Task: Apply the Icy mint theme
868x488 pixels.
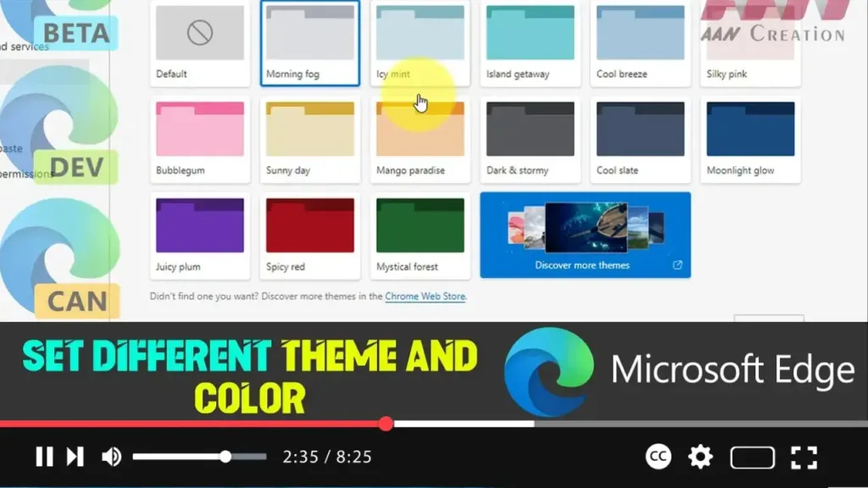Action: (420, 42)
